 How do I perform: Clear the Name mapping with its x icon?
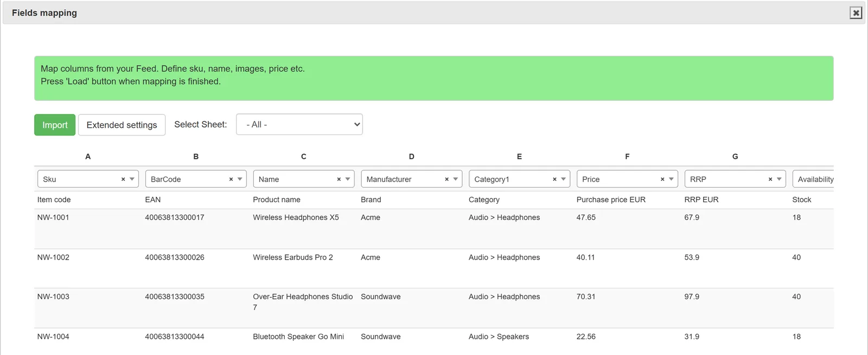coord(339,179)
